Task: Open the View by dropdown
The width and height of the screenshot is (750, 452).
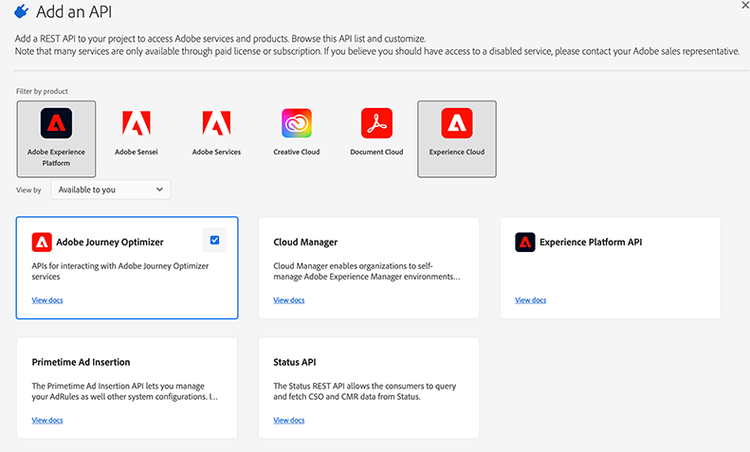Action: click(x=110, y=189)
